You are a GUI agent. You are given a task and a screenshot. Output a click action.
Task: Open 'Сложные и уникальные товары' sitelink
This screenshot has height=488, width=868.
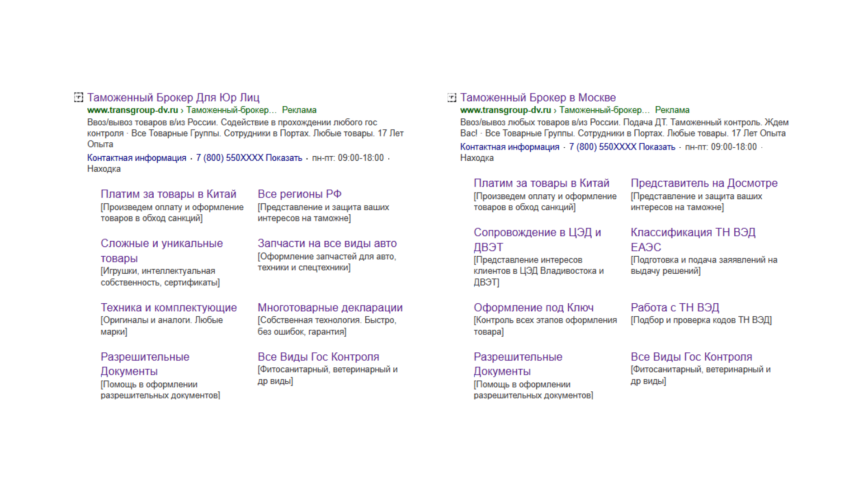161,244
